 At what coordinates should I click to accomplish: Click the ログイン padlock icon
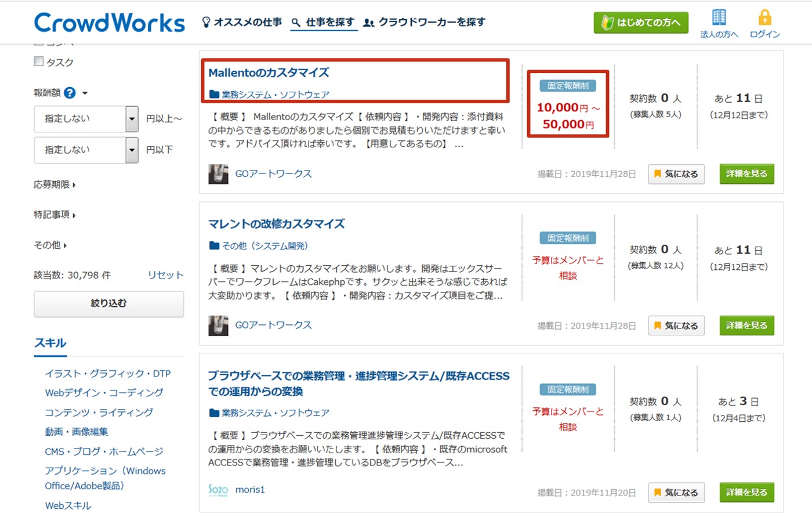coord(764,17)
